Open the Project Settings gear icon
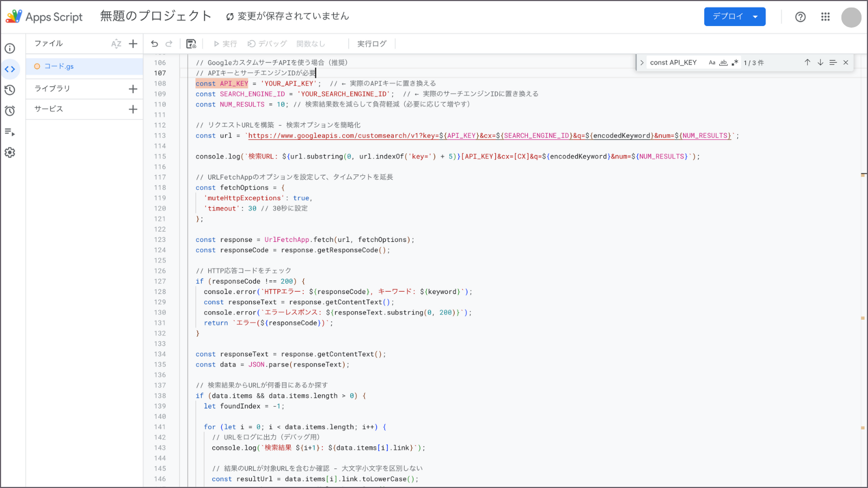This screenshot has width=868, height=488. [x=10, y=152]
